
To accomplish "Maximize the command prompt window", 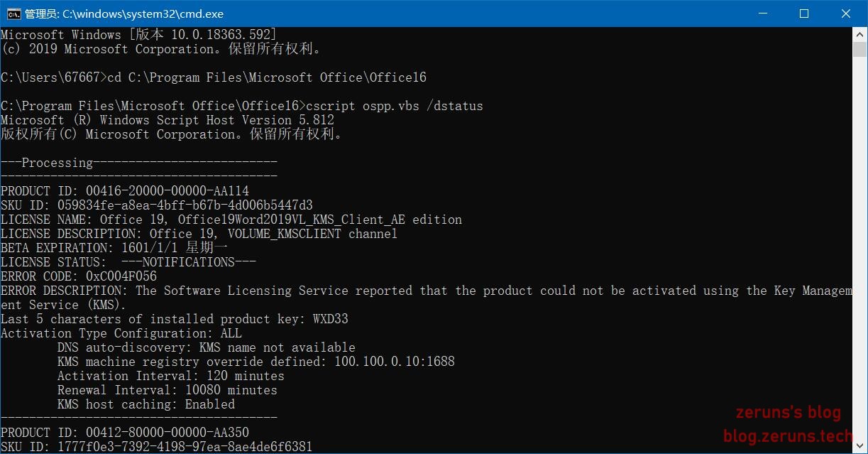I will pyautogui.click(x=804, y=13).
